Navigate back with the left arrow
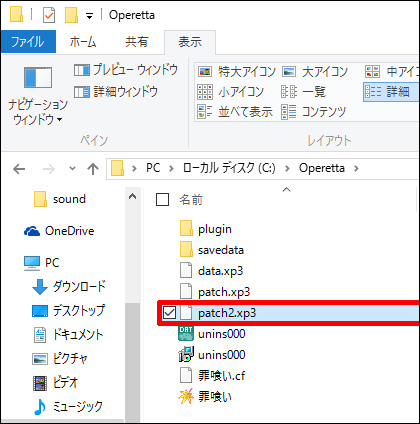The width and height of the screenshot is (420, 424). 19,169
